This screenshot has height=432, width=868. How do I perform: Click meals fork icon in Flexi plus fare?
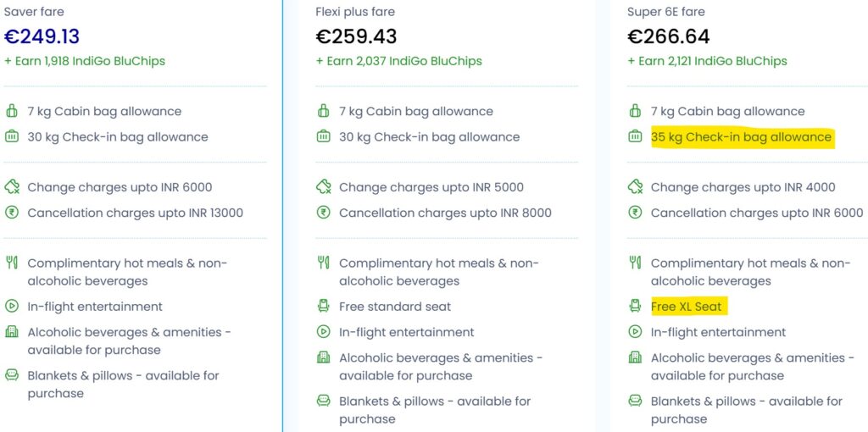tap(323, 263)
